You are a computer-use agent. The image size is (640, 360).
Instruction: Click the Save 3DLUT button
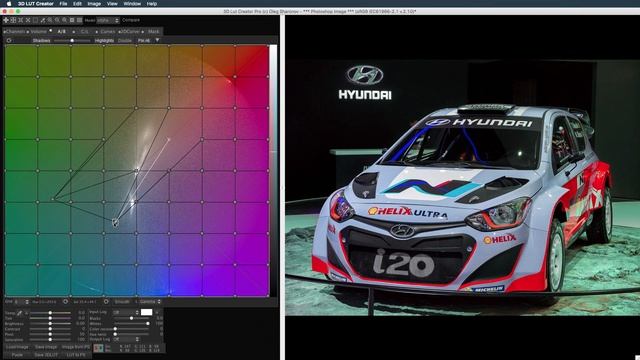point(46,355)
